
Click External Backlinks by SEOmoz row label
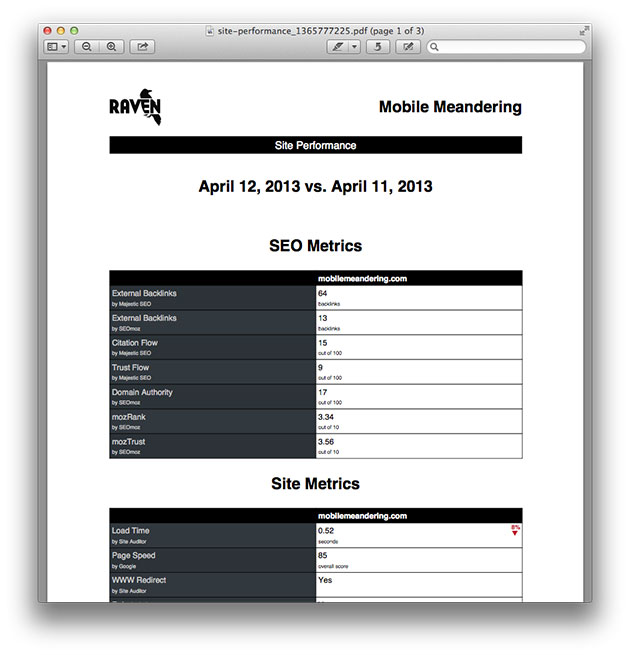(x=212, y=322)
